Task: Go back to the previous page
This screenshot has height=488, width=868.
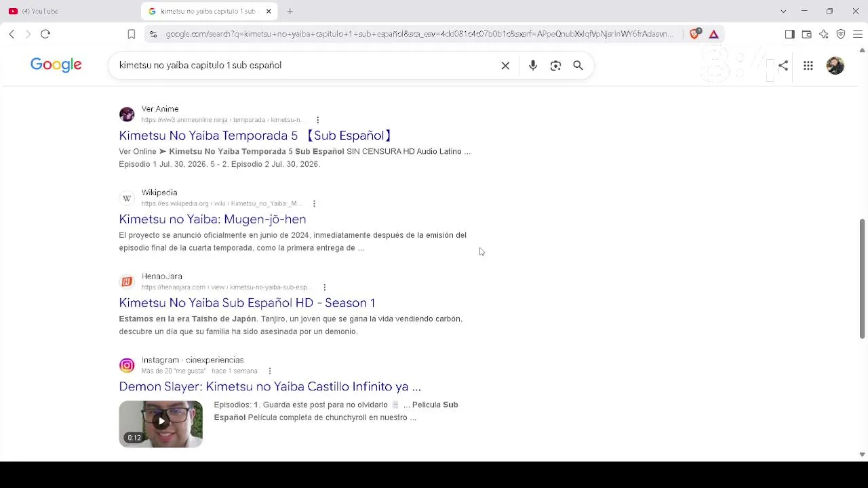Action: 12,34
